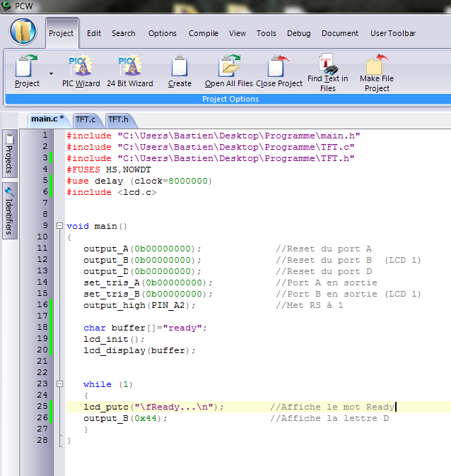The width and height of the screenshot is (451, 476).
Task: Open Find Text in Files tool
Action: tap(327, 73)
